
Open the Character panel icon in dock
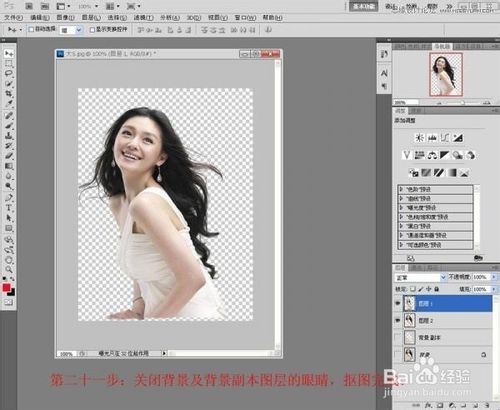pyautogui.click(x=384, y=73)
